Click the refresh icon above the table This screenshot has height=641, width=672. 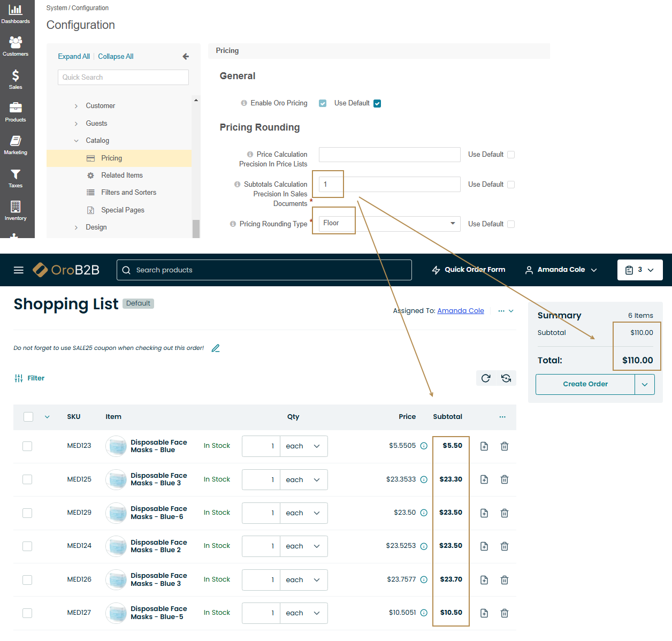(x=486, y=378)
